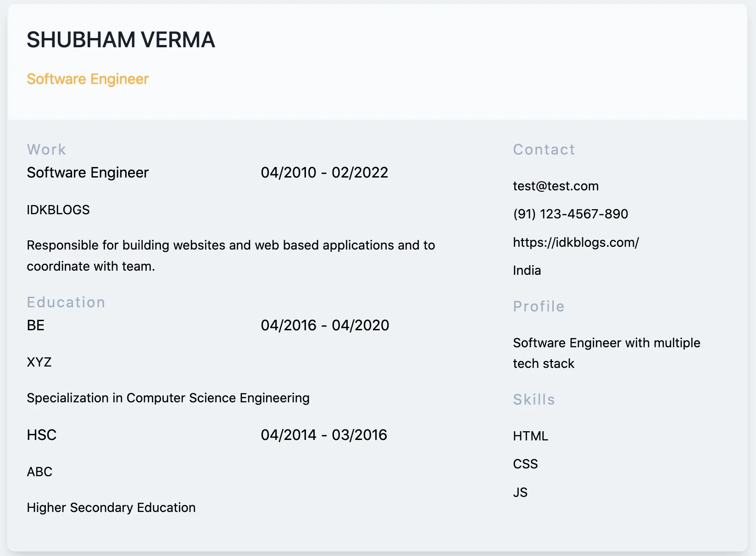The height and width of the screenshot is (556, 756).
Task: Open the https://idkblogs.com/ website link
Action: click(576, 242)
